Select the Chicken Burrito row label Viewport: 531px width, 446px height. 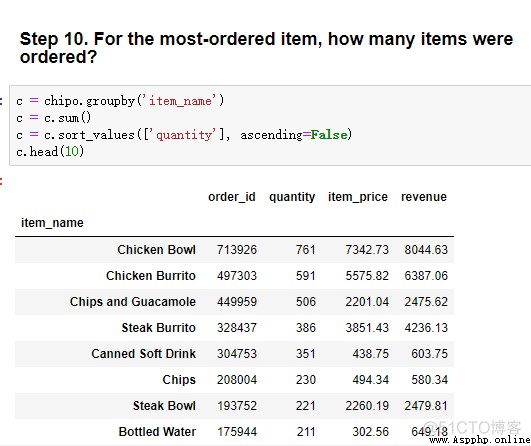[151, 276]
